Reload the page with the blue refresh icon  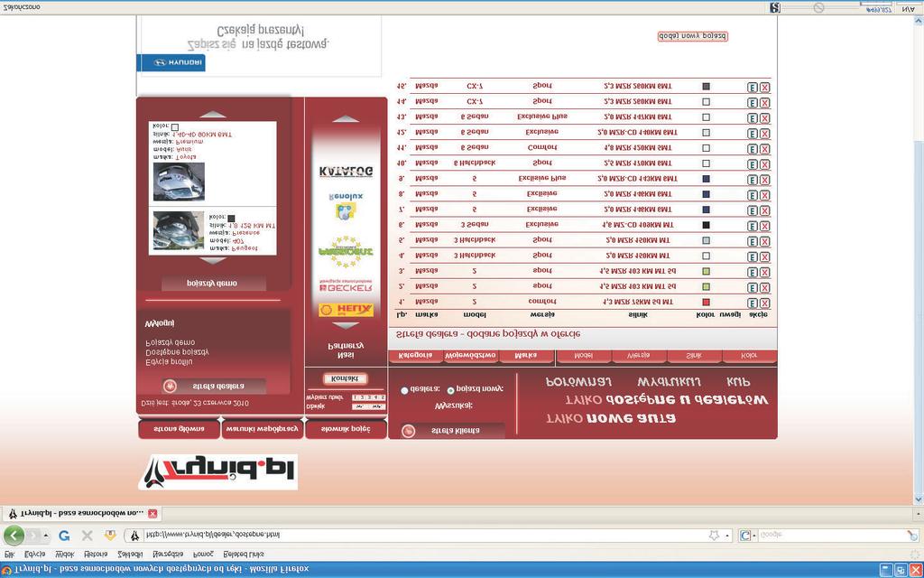point(64,536)
